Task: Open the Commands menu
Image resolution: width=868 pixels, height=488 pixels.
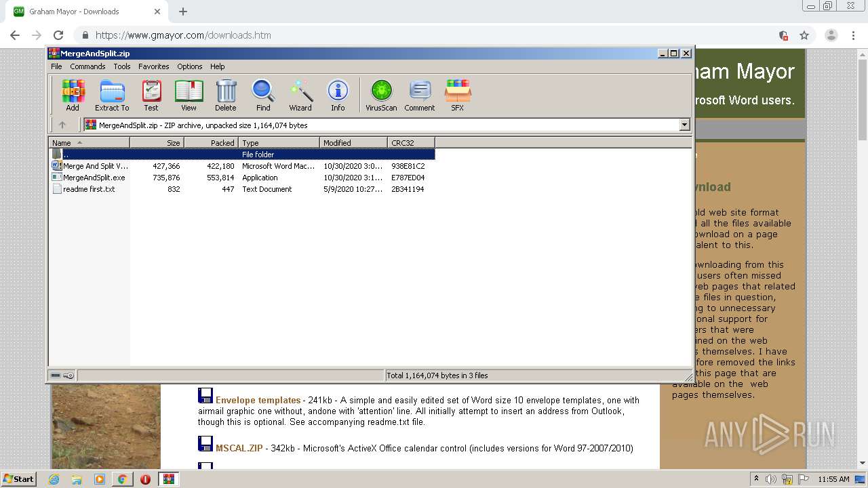Action: (x=87, y=66)
